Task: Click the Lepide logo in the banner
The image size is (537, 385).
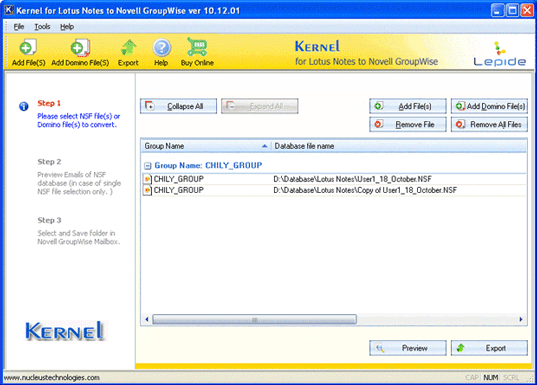Action: click(500, 54)
